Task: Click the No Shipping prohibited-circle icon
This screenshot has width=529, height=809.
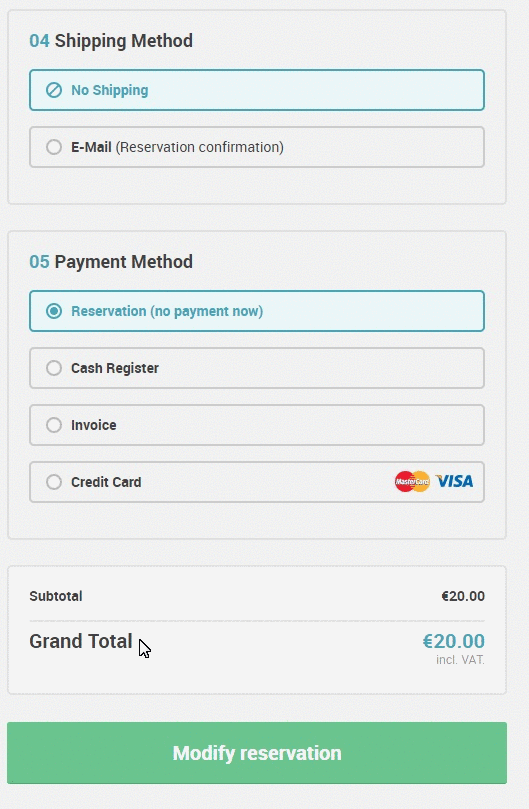Action: coord(54,90)
